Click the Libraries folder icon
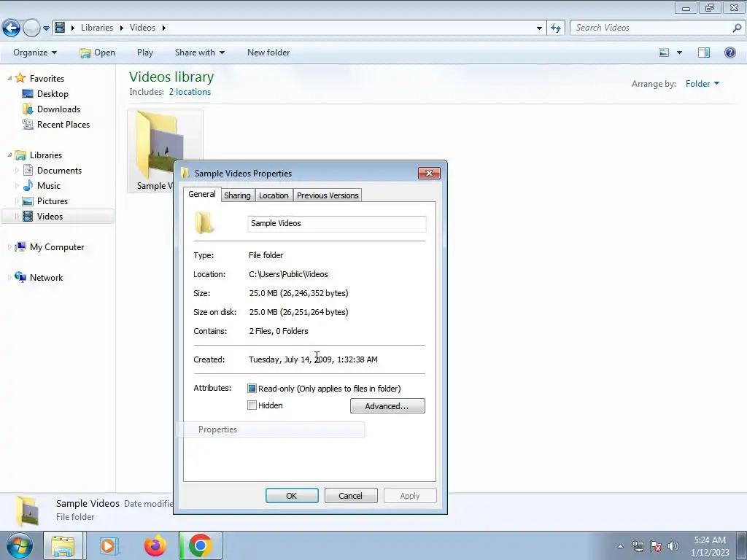Image resolution: width=747 pixels, height=560 pixels. pos(20,155)
